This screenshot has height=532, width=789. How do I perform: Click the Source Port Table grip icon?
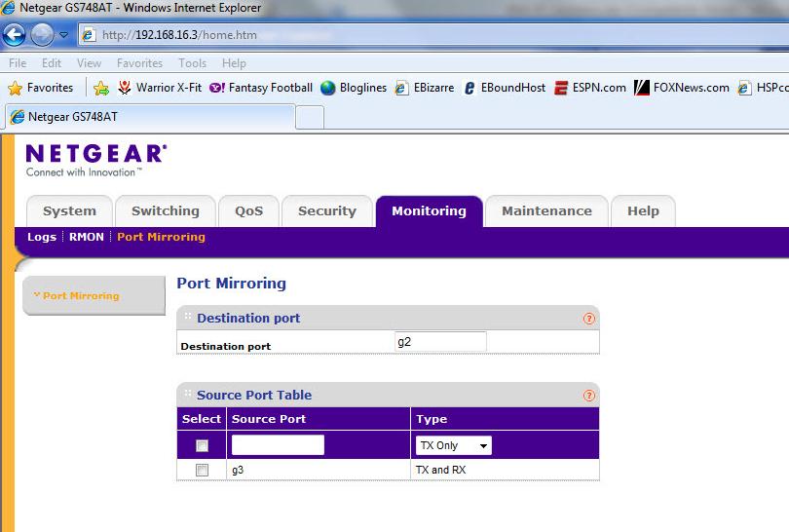point(188,393)
